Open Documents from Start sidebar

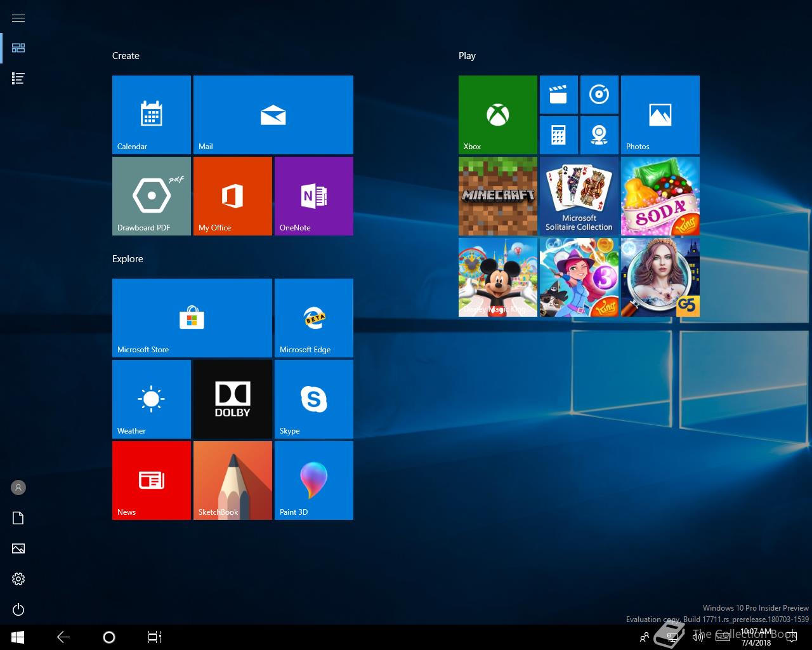(18, 518)
